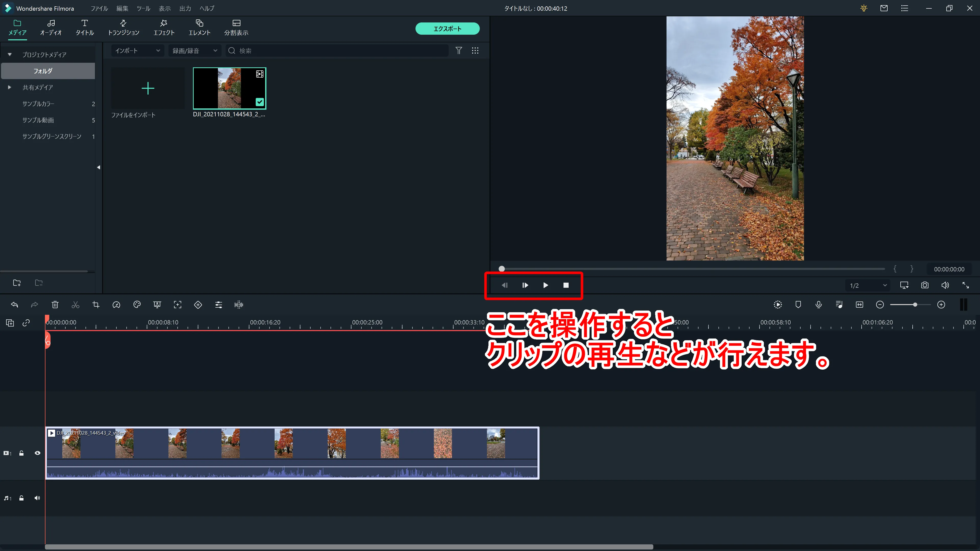Toggle lock on video track 1

pos(21,453)
